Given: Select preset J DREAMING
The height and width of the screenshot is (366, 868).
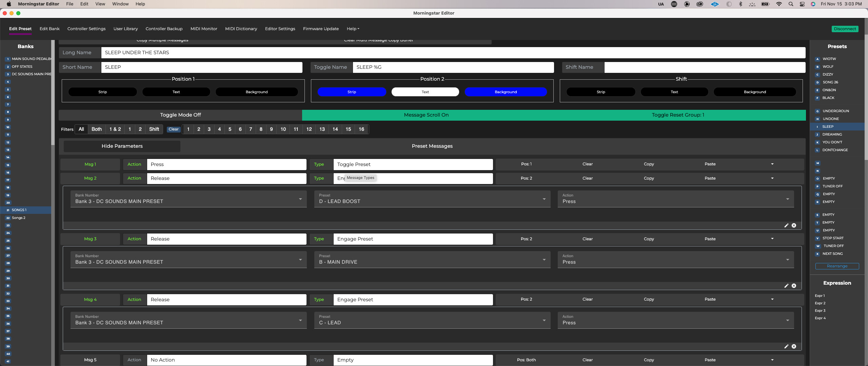Looking at the screenshot, I should click(x=832, y=135).
